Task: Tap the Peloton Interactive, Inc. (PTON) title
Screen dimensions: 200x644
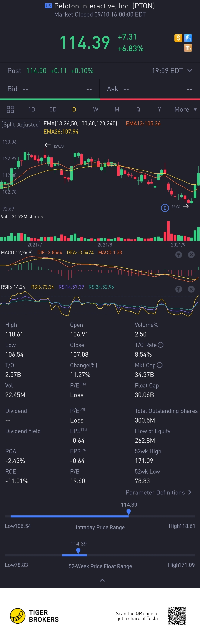Action: [x=104, y=6]
